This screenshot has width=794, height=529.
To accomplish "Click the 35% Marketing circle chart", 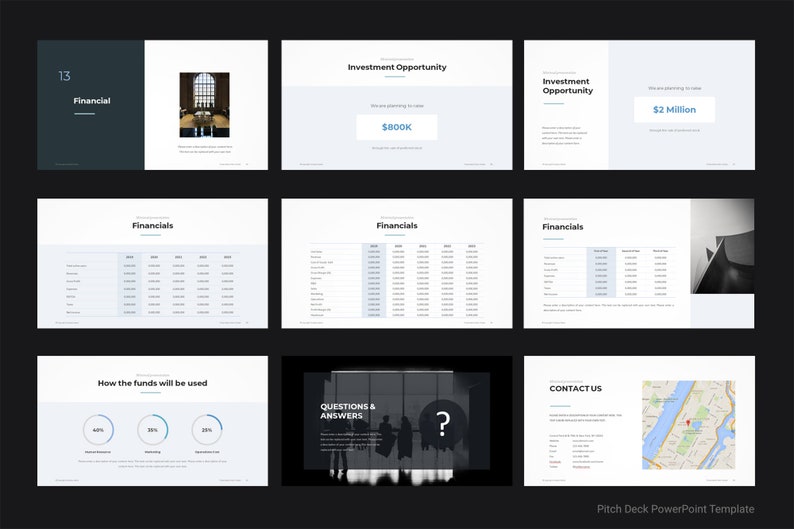I will [152, 430].
